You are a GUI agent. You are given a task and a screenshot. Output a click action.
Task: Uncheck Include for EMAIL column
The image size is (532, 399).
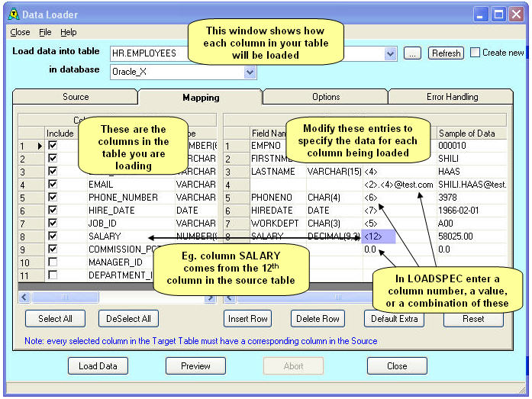click(53, 184)
